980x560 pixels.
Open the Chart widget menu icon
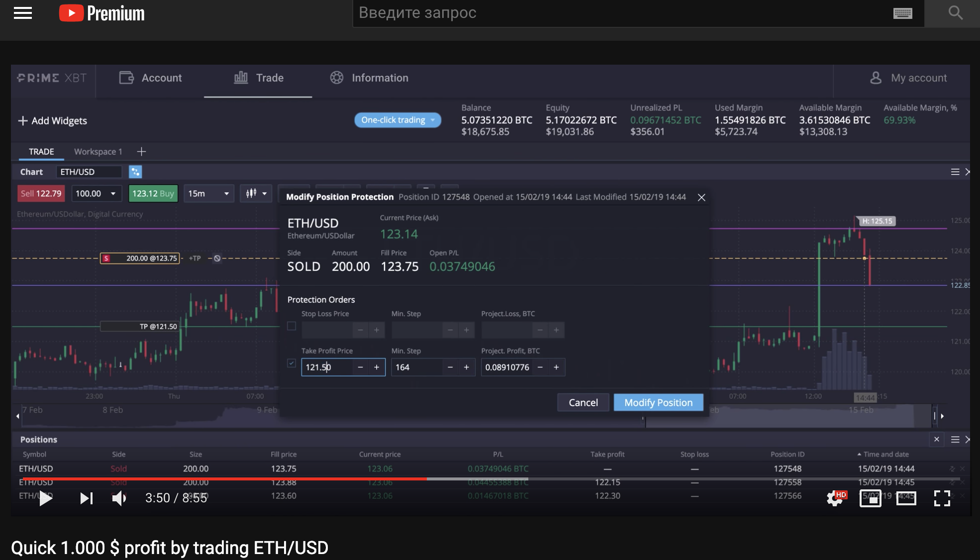click(x=955, y=172)
